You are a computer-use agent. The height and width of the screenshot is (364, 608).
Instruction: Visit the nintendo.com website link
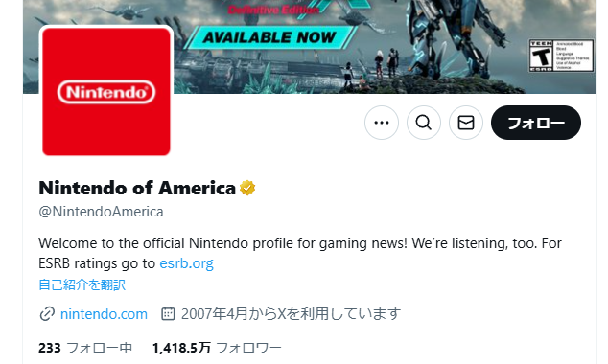pyautogui.click(x=104, y=314)
